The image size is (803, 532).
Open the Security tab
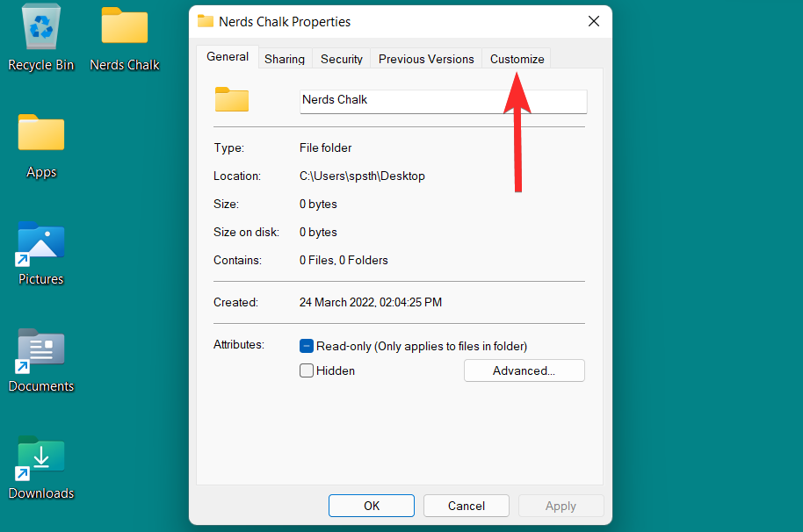(x=341, y=59)
